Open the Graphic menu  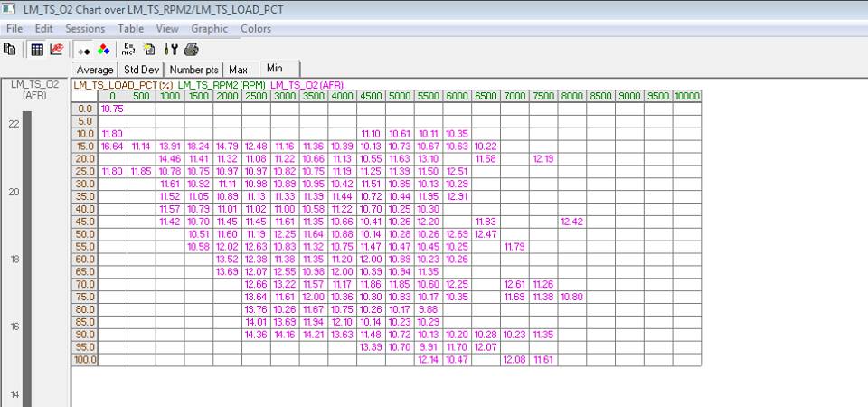click(209, 28)
